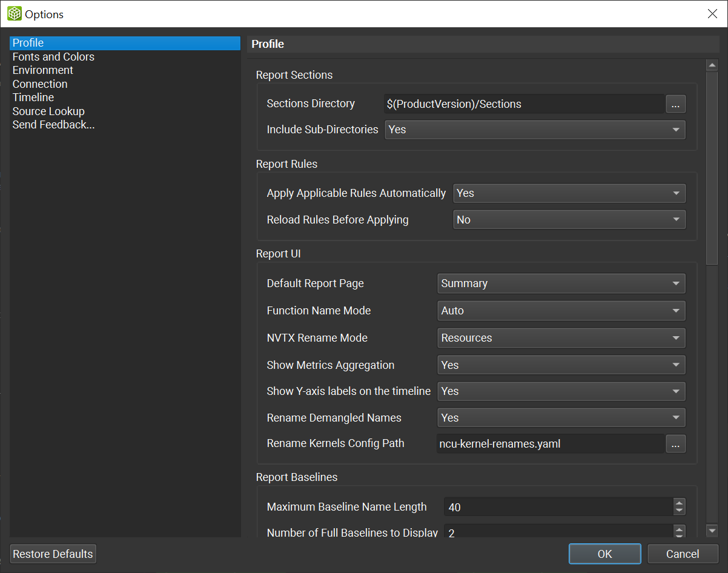The height and width of the screenshot is (573, 728).
Task: Increment Maximum Baseline Name Length with the up arrow
Action: click(679, 503)
